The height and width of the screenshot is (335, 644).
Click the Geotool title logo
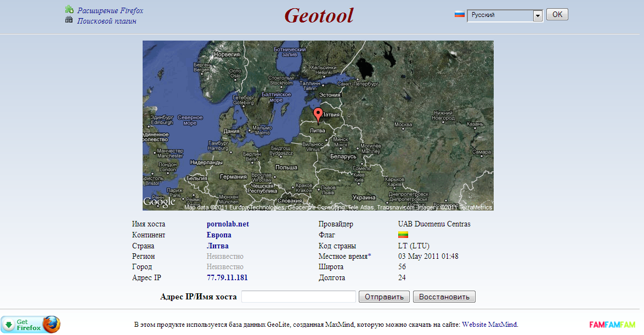[x=319, y=15]
